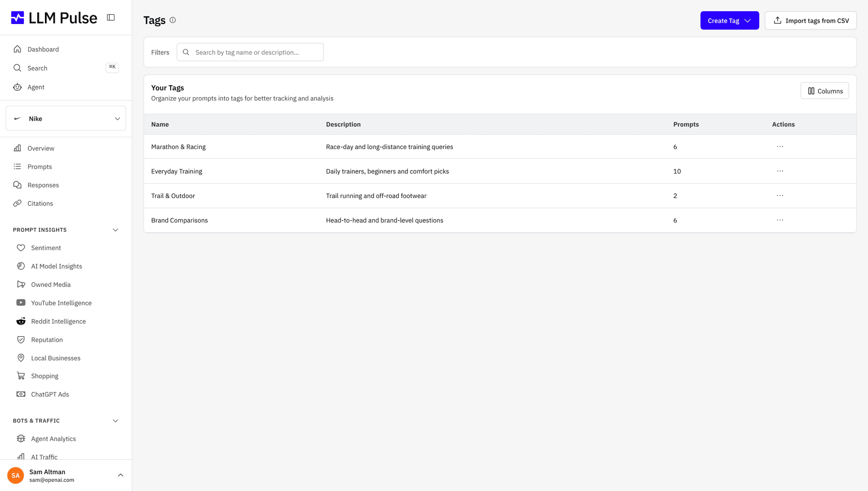The width and height of the screenshot is (868, 491).
Task: Click Import tags from CSV button
Action: pyautogui.click(x=811, y=20)
